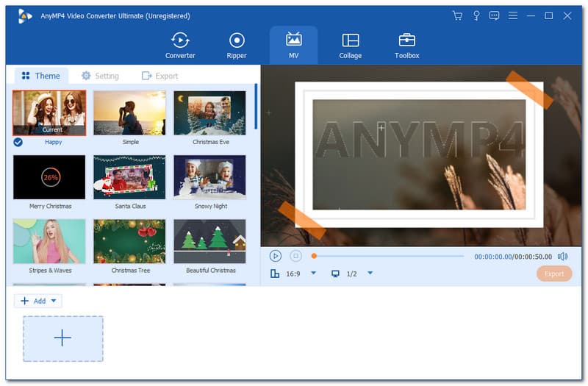Screen dimensions: 588x386
Task: Open the Ripper module
Action: coord(237,45)
